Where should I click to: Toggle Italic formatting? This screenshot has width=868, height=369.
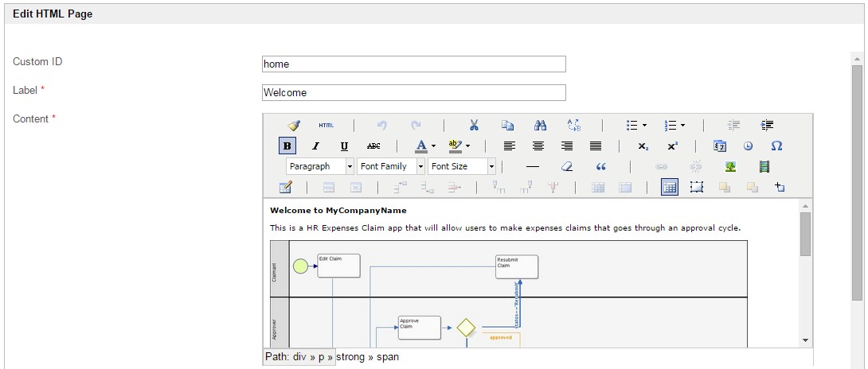click(315, 146)
